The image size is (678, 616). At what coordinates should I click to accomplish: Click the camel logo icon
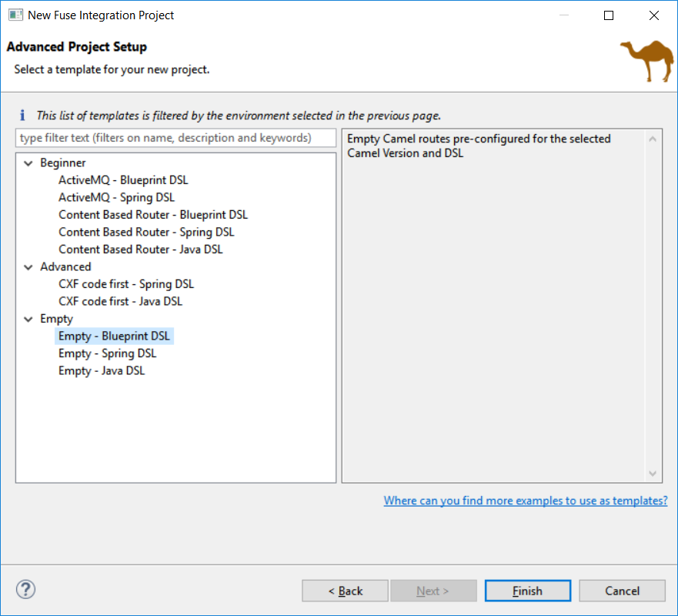(646, 61)
